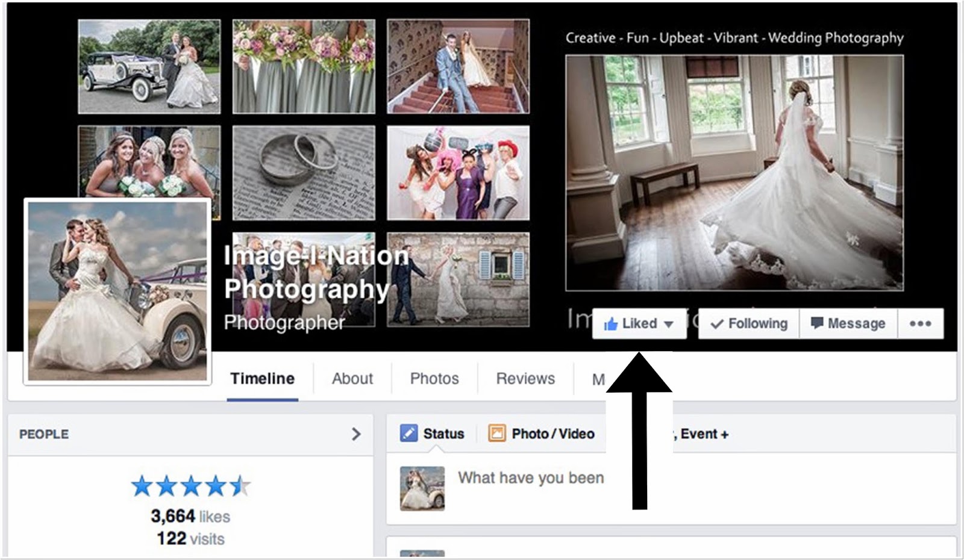Viewport: 964px width, 560px height.
Task: Expand the PEOPLE section chevron
Action: (356, 434)
